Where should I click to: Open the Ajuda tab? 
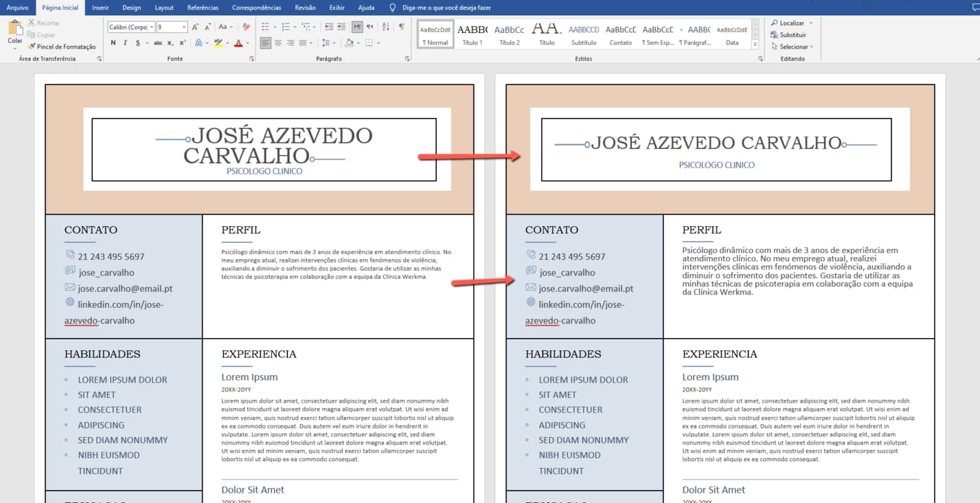366,8
